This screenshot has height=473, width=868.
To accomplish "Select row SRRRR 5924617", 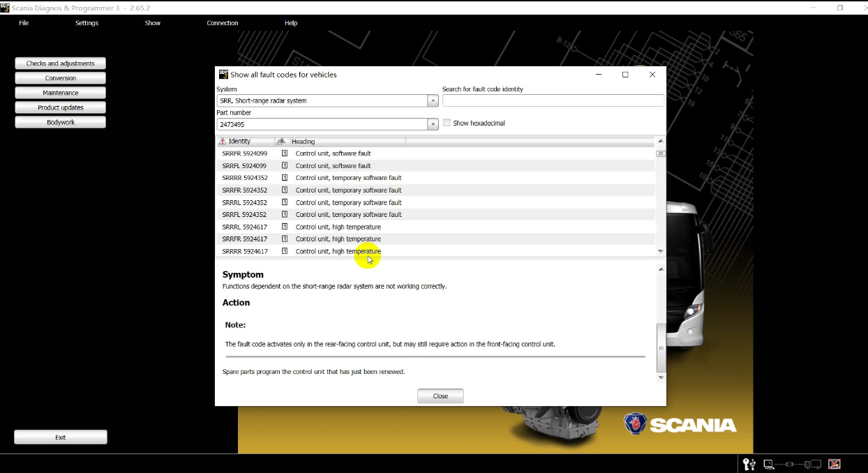I will point(436,251).
